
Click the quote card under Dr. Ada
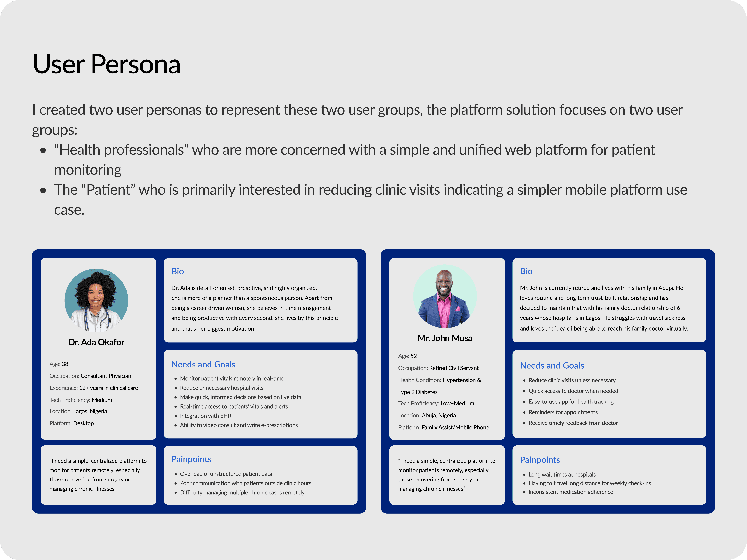point(98,475)
